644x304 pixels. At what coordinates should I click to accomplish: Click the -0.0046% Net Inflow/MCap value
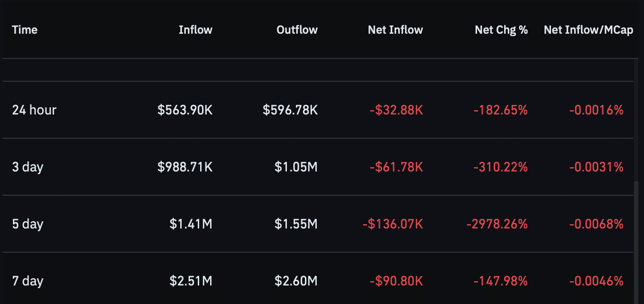597,281
